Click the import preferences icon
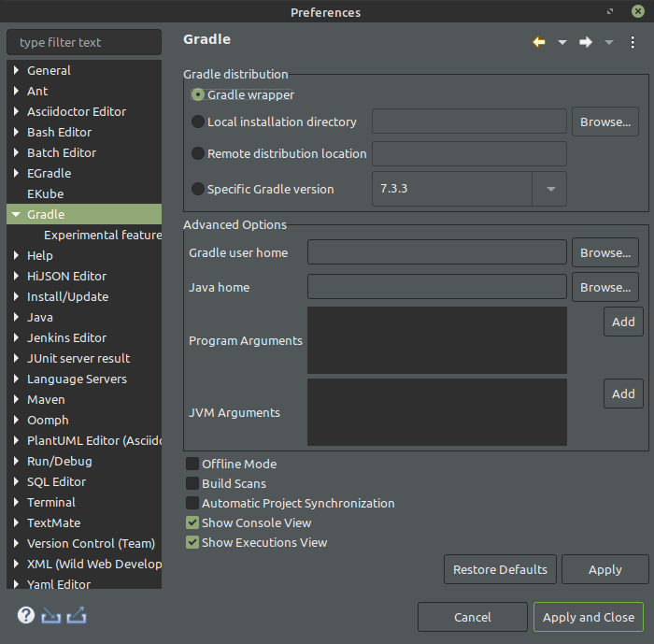This screenshot has height=644, width=654. coord(50,616)
